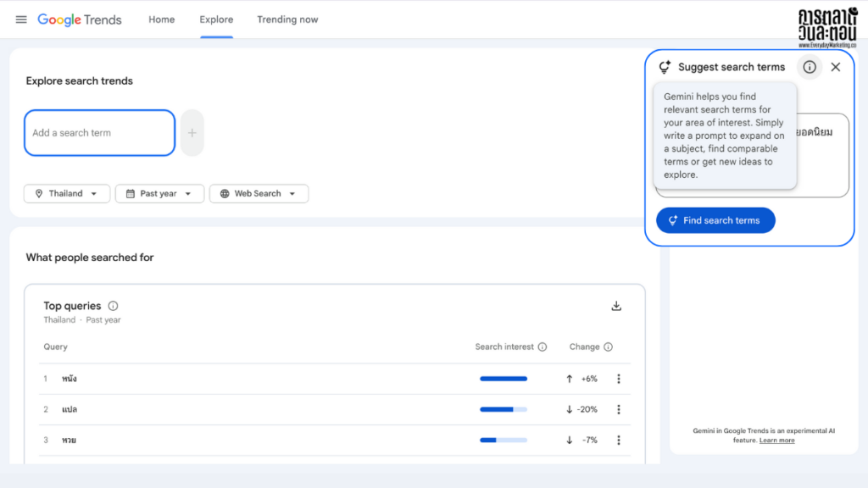Open the Learn more link
This screenshot has height=488, width=868.
click(776, 440)
